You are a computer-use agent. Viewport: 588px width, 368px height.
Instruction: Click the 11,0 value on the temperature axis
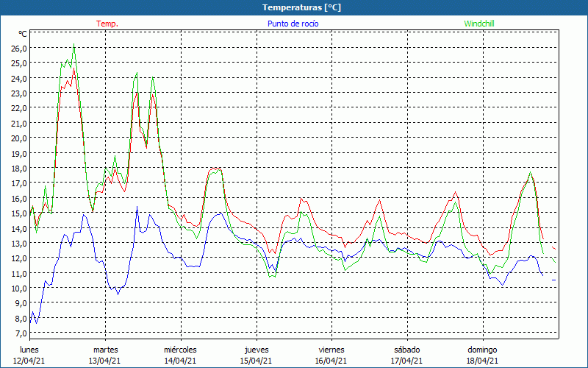pyautogui.click(x=19, y=273)
